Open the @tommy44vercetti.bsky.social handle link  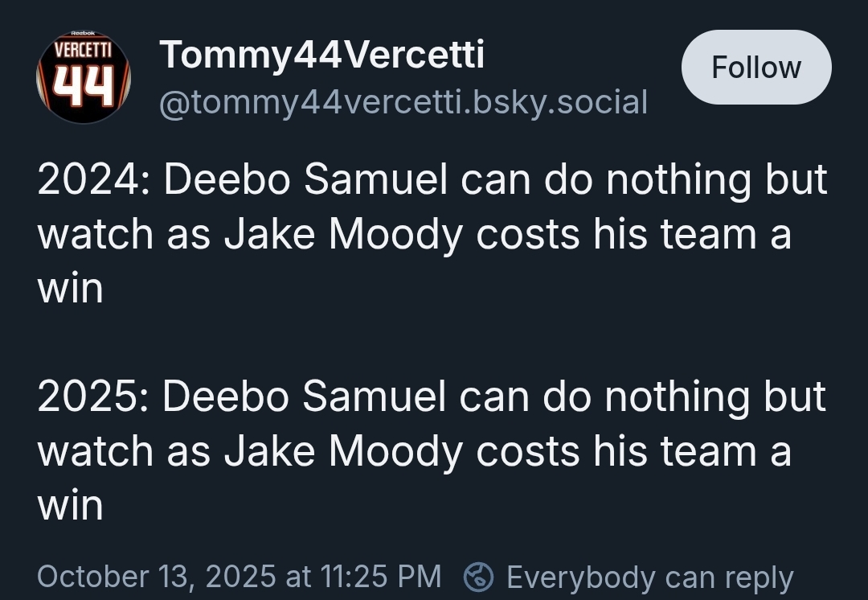pyautogui.click(x=403, y=102)
